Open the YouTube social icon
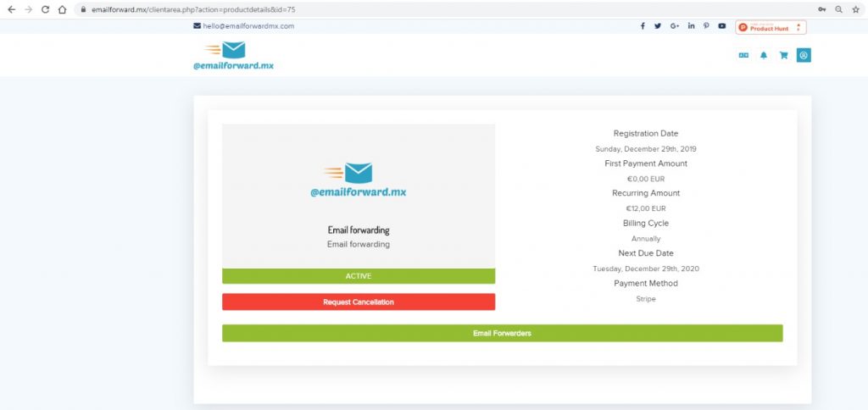The width and height of the screenshot is (868, 410). click(x=722, y=26)
